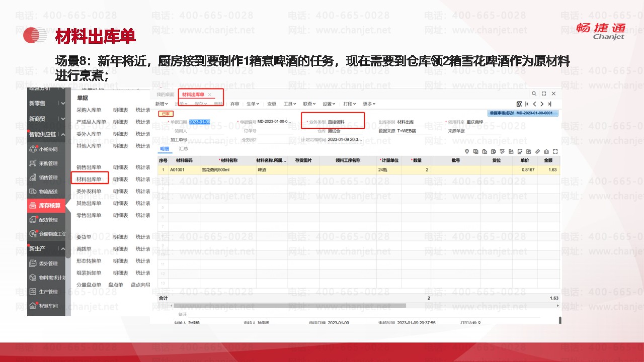Select cell A01001 in the grid
Viewport: 644px width, 362px height.
pyautogui.click(x=184, y=170)
